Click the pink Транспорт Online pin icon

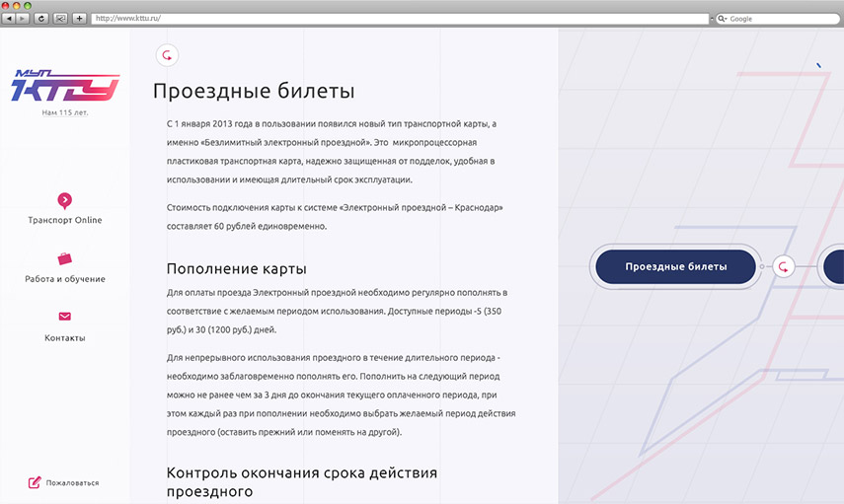pos(64,200)
